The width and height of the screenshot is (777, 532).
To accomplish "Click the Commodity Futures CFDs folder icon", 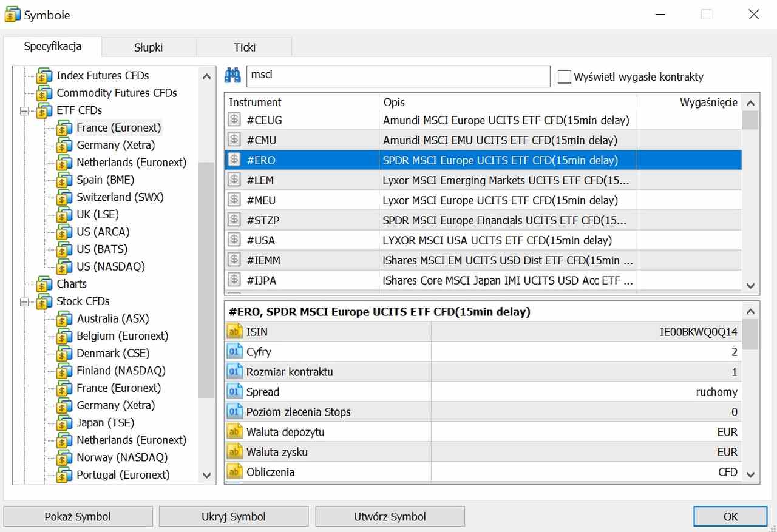I will click(x=44, y=93).
